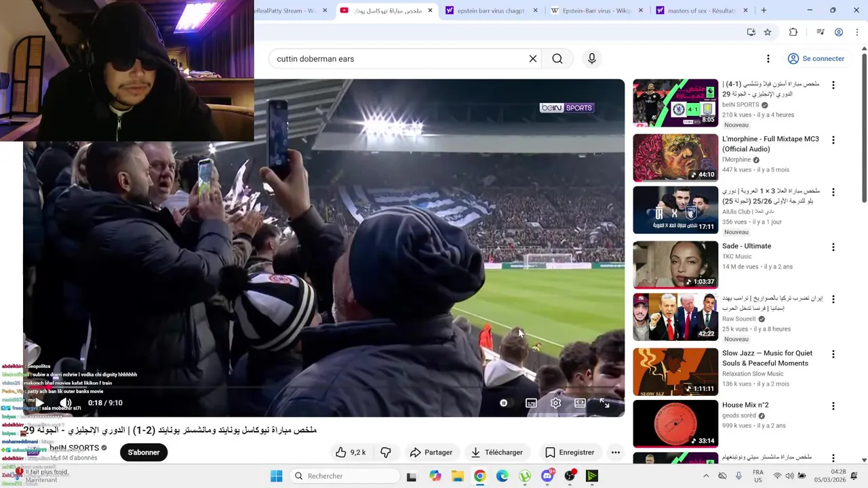Open options for the Raw Soueelt video

pos(833,300)
